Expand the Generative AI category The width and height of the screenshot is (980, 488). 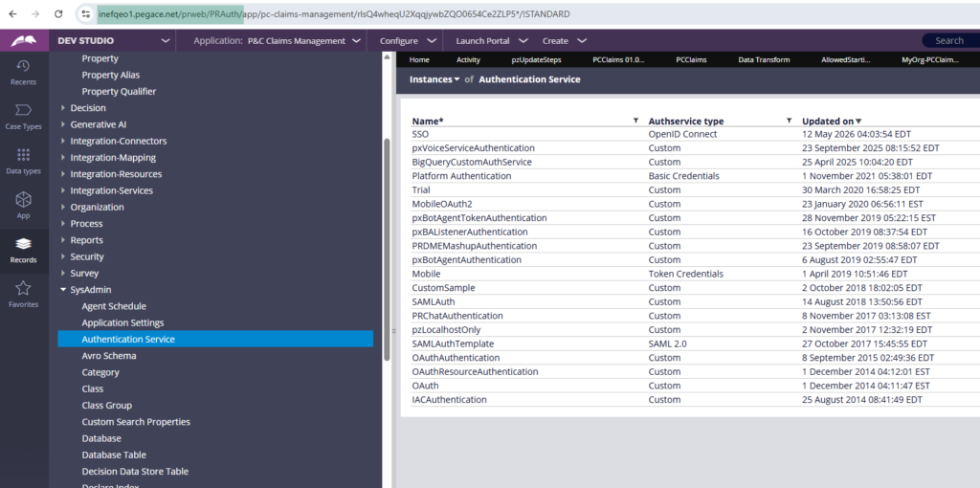click(63, 124)
